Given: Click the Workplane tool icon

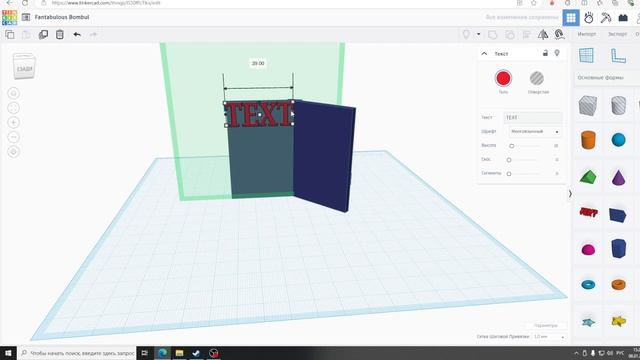Looking at the screenshot, I should pos(587,56).
